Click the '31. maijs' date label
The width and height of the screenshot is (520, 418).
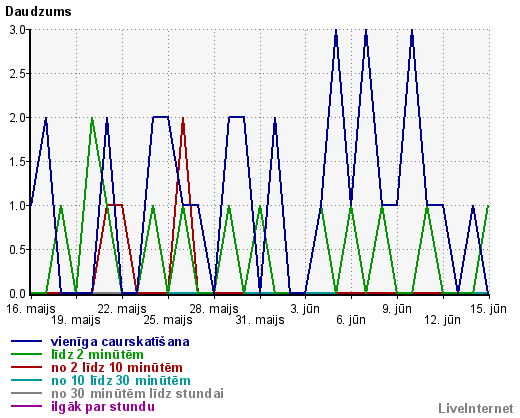[x=260, y=320]
